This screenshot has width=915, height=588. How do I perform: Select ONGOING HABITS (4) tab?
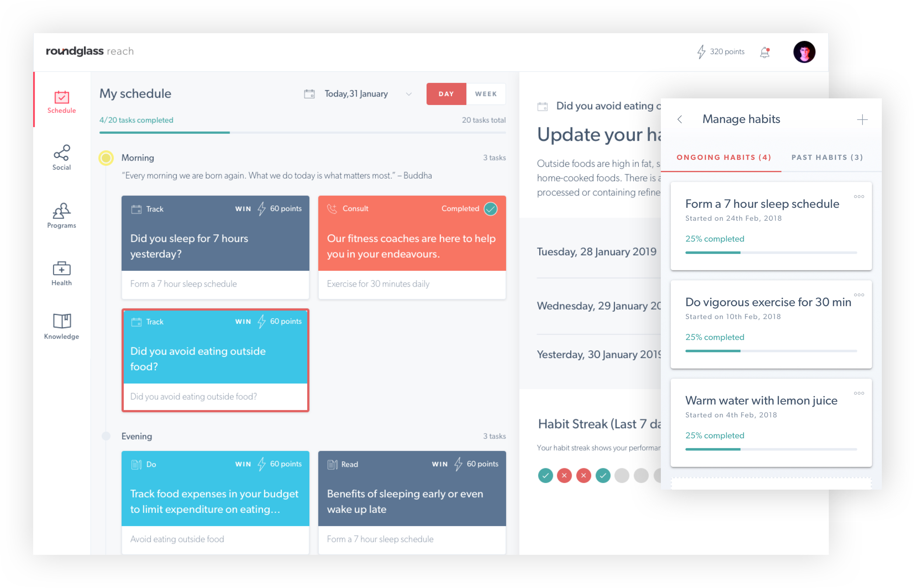tap(723, 157)
